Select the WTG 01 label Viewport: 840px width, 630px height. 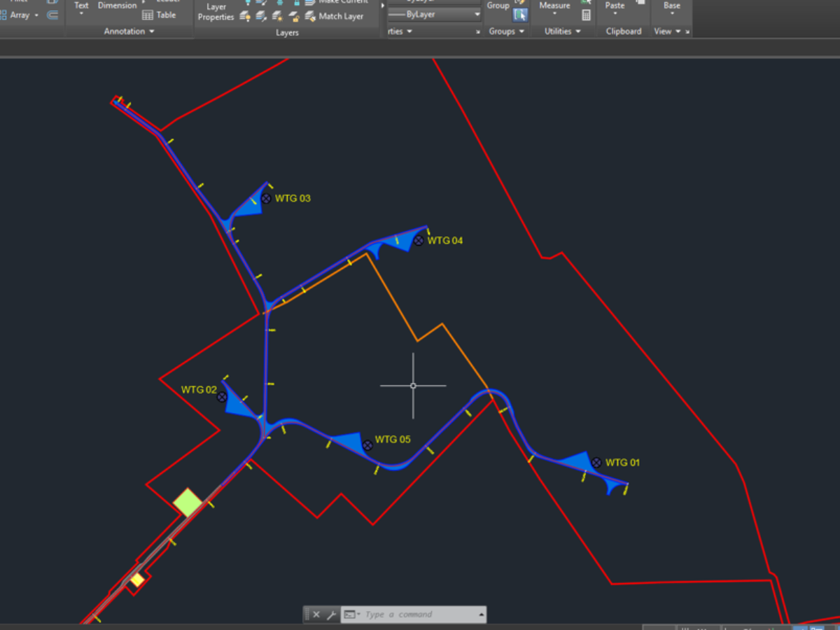(622, 462)
